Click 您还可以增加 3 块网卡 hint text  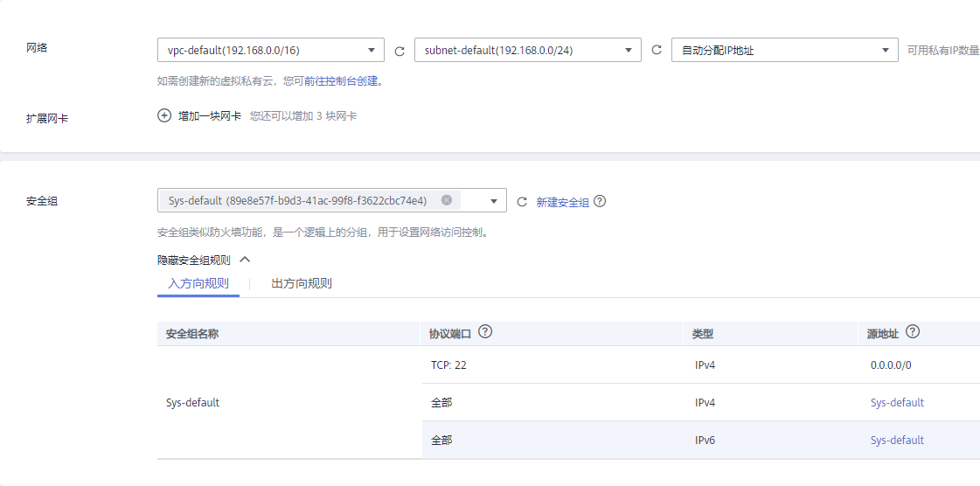303,116
